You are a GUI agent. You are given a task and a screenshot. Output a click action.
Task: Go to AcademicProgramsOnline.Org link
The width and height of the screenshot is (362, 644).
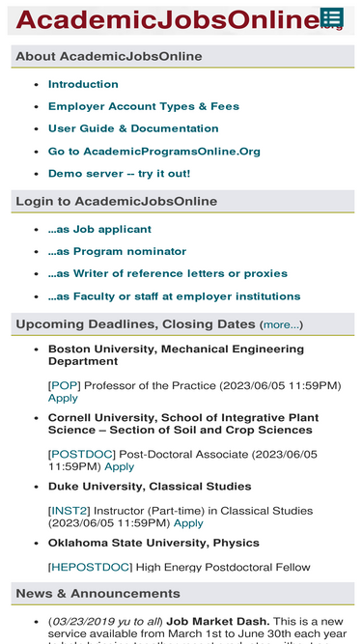pos(154,152)
